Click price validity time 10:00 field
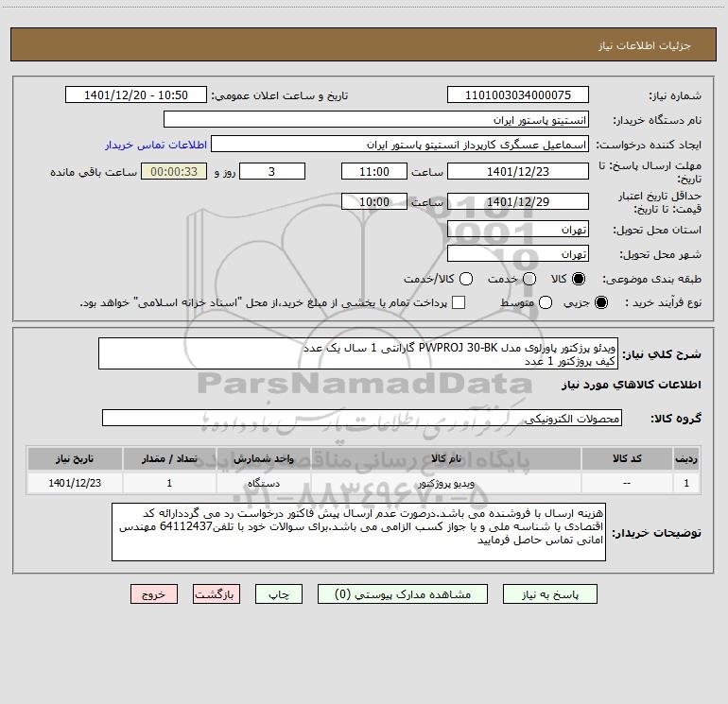728x704 pixels. (x=374, y=202)
